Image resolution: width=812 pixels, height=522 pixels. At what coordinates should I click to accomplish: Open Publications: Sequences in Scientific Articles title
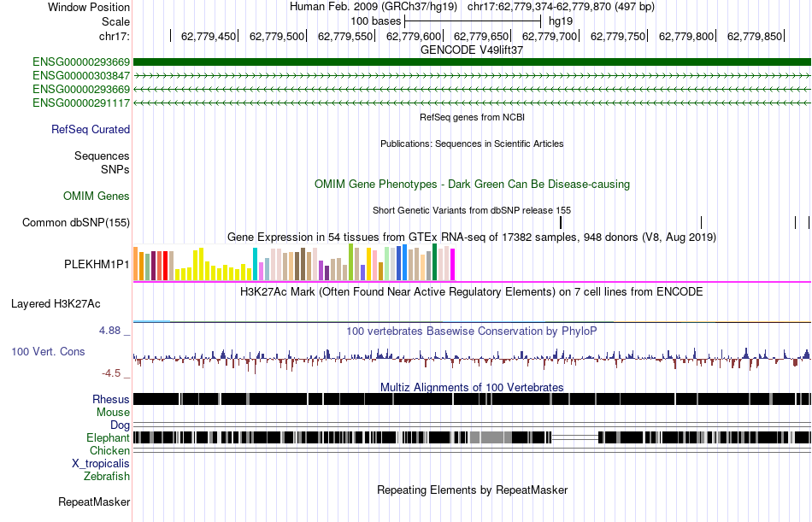[472, 144]
